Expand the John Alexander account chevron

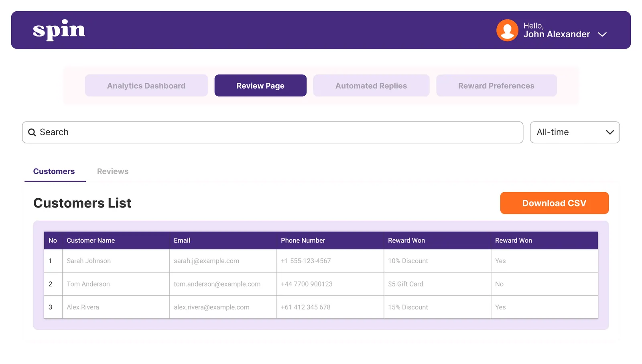[602, 35]
